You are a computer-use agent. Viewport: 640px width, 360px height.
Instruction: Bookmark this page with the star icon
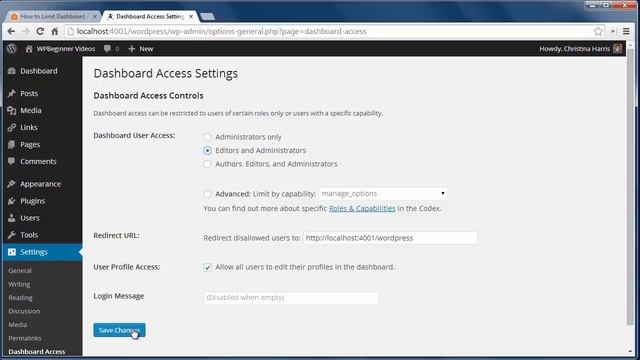pyautogui.click(x=598, y=31)
